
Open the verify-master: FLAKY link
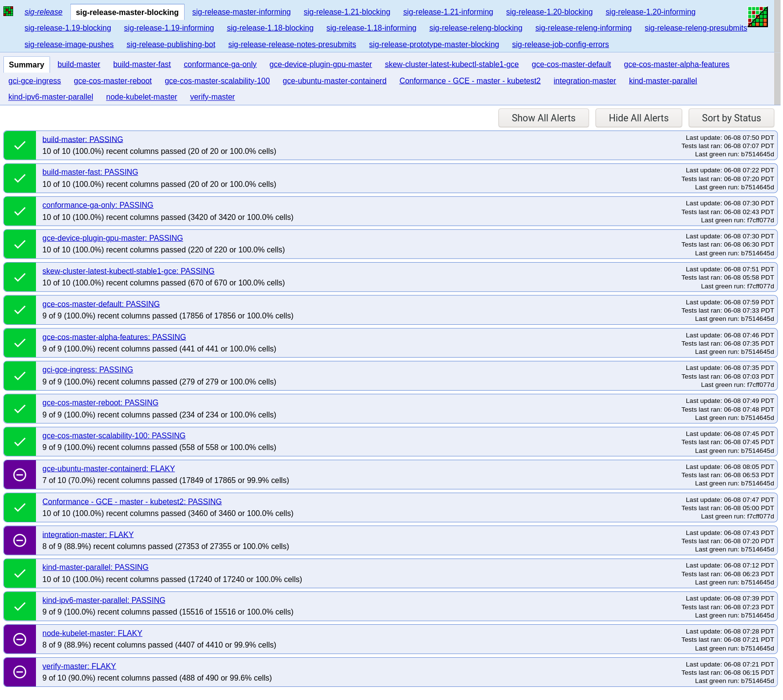79,667
